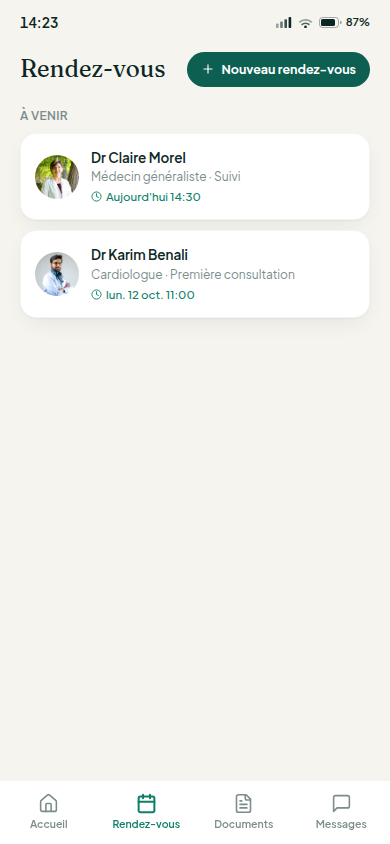Switch to the Messages tab label
Image resolution: width=390 pixels, height=844 pixels.
341,824
